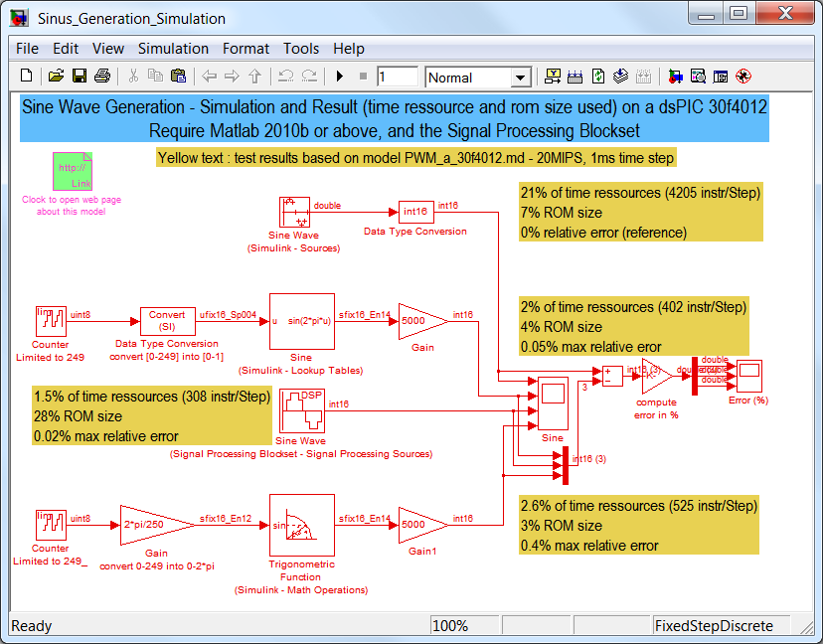
Task: Select the Trigonometric Function sin block
Action: tap(302, 525)
